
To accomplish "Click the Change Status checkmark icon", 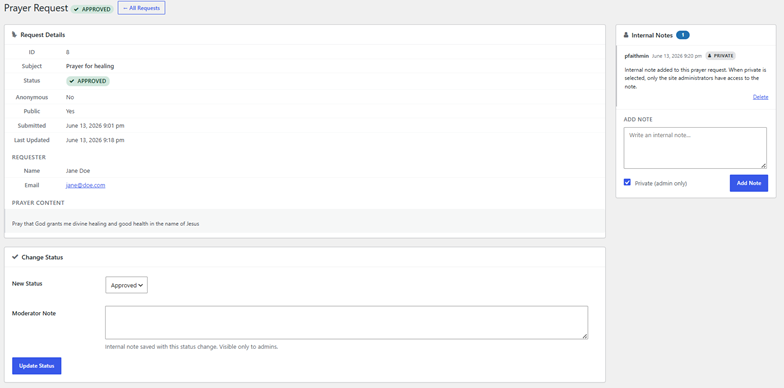I will (x=15, y=257).
